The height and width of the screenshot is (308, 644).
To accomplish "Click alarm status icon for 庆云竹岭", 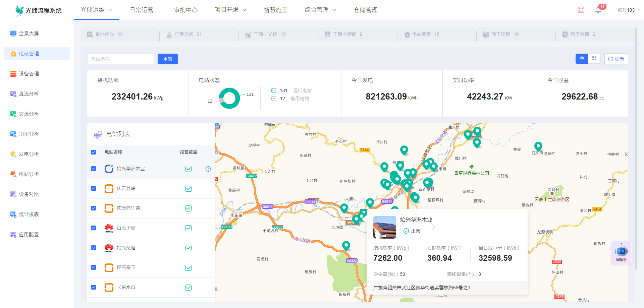I will (189, 189).
